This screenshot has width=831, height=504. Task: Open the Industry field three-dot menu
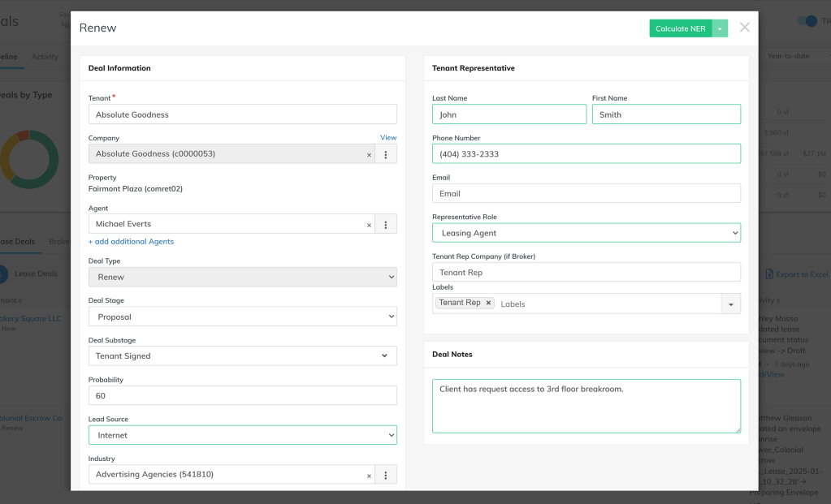[385, 475]
